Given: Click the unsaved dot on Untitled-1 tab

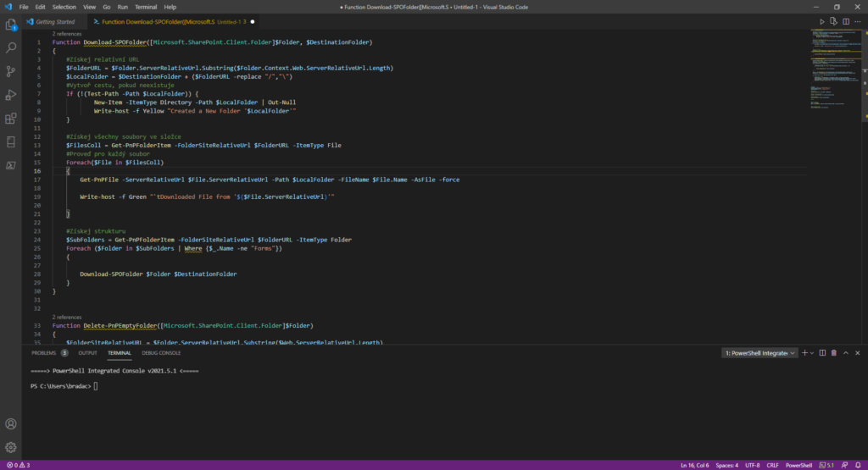Looking at the screenshot, I should tap(253, 21).
